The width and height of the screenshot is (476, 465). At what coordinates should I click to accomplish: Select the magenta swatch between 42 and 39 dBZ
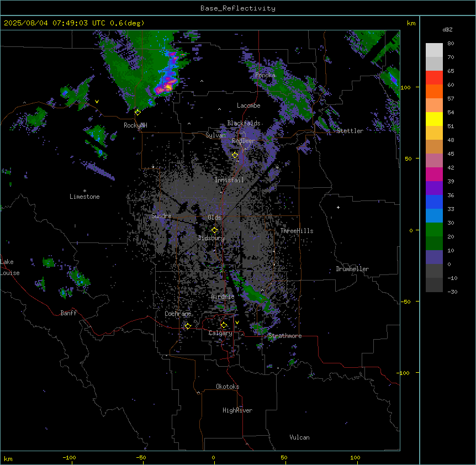click(434, 174)
